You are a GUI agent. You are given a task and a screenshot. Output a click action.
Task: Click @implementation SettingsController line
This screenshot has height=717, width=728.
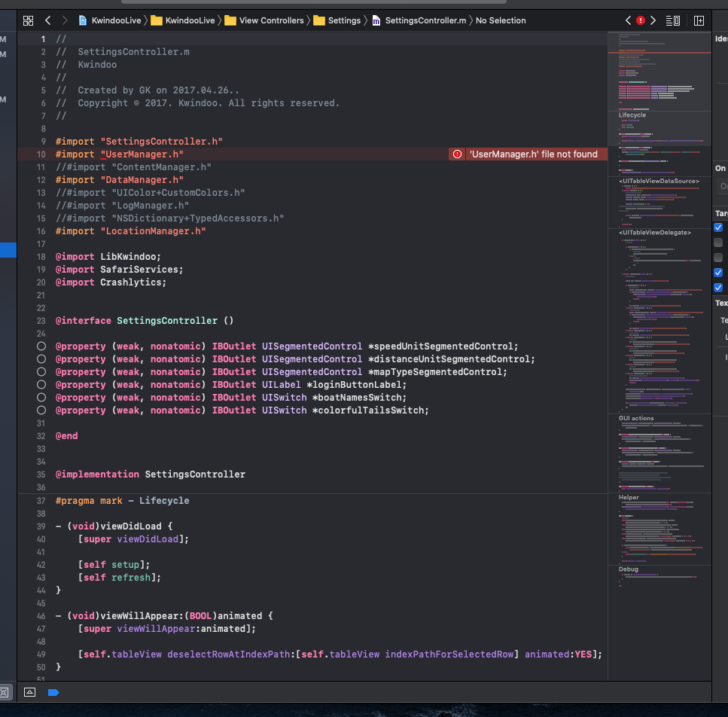(x=151, y=474)
